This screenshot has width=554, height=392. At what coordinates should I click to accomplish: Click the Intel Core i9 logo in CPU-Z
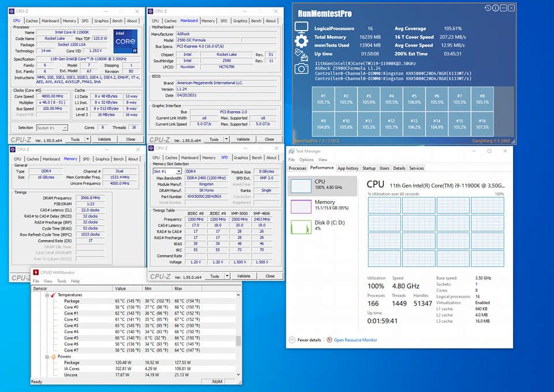tap(125, 41)
